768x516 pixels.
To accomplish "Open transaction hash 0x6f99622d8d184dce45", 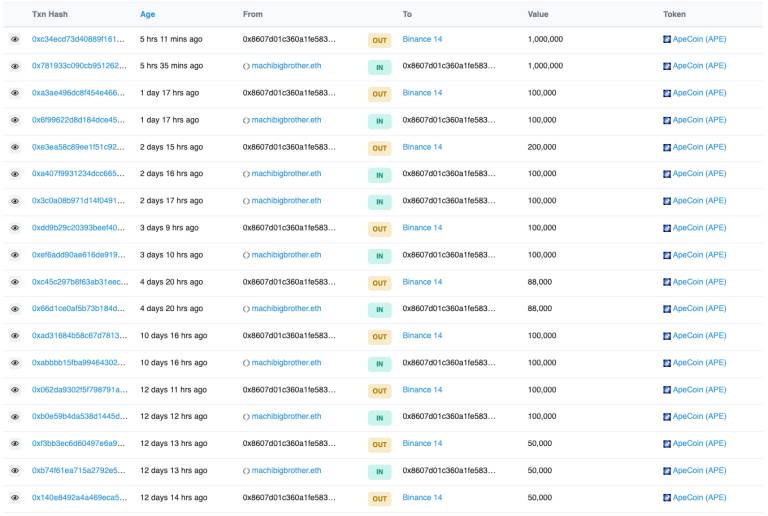I will click(x=78, y=120).
